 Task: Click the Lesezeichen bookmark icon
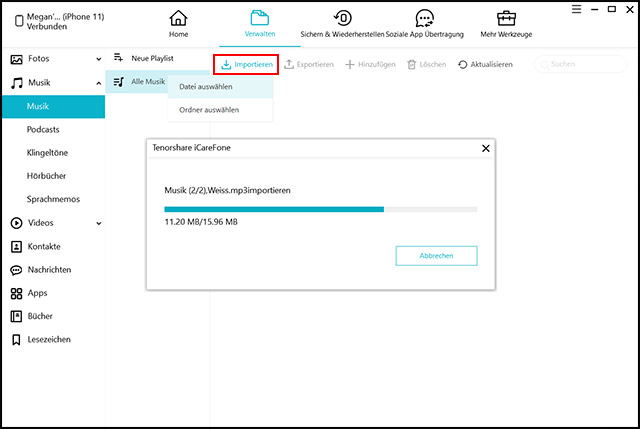point(16,340)
